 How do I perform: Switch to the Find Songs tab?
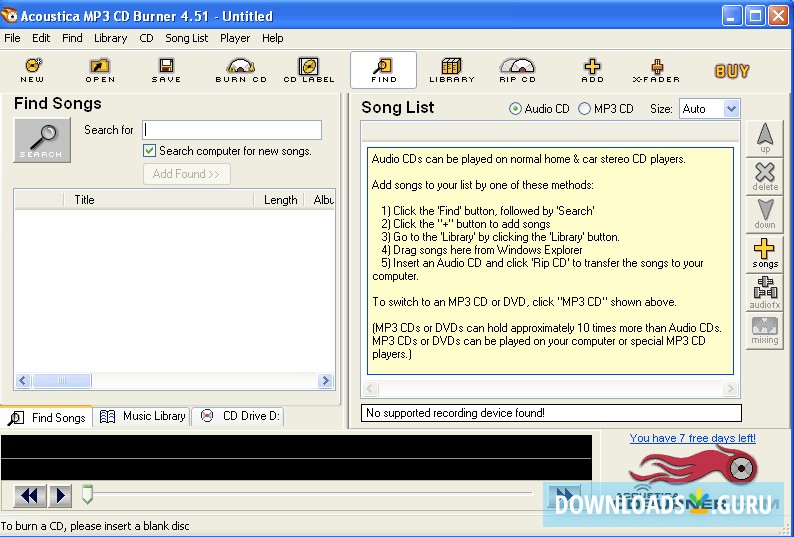coord(47,417)
